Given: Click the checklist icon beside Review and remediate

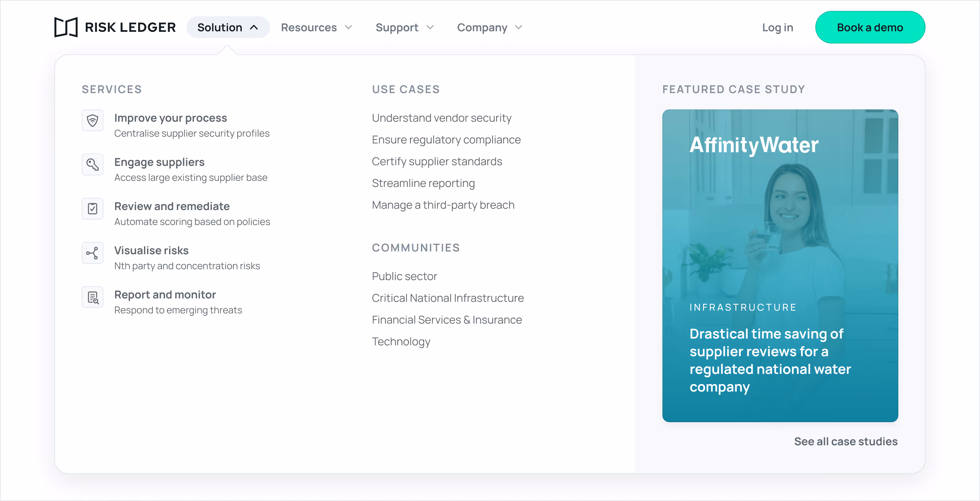Looking at the screenshot, I should (x=93, y=209).
